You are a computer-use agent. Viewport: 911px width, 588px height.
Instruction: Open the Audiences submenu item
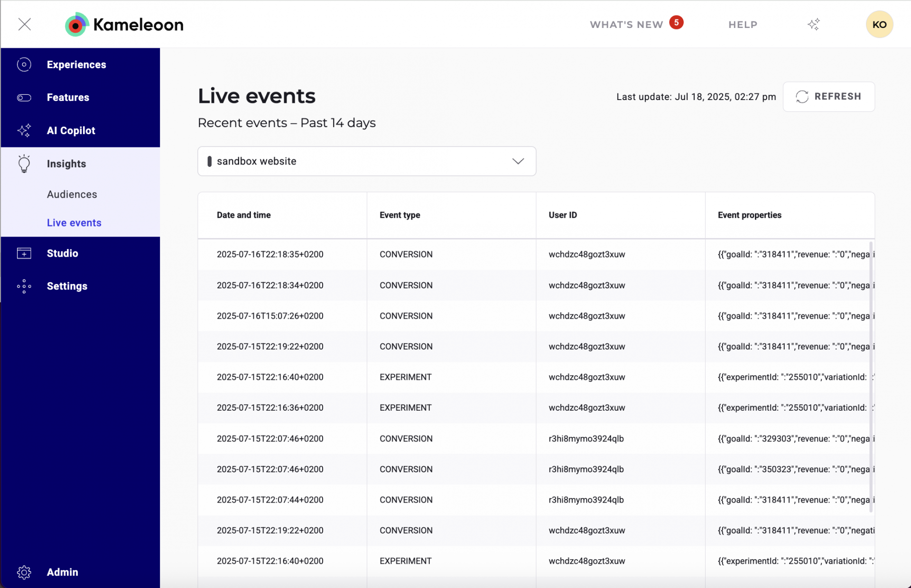72,194
